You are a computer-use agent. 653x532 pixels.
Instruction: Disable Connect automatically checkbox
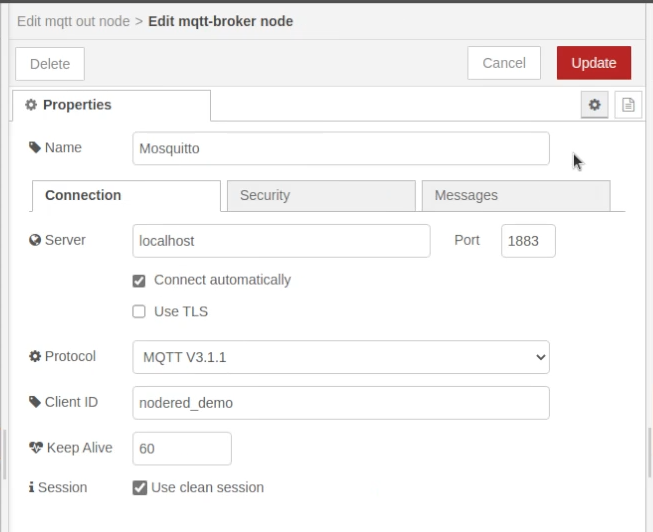click(139, 281)
